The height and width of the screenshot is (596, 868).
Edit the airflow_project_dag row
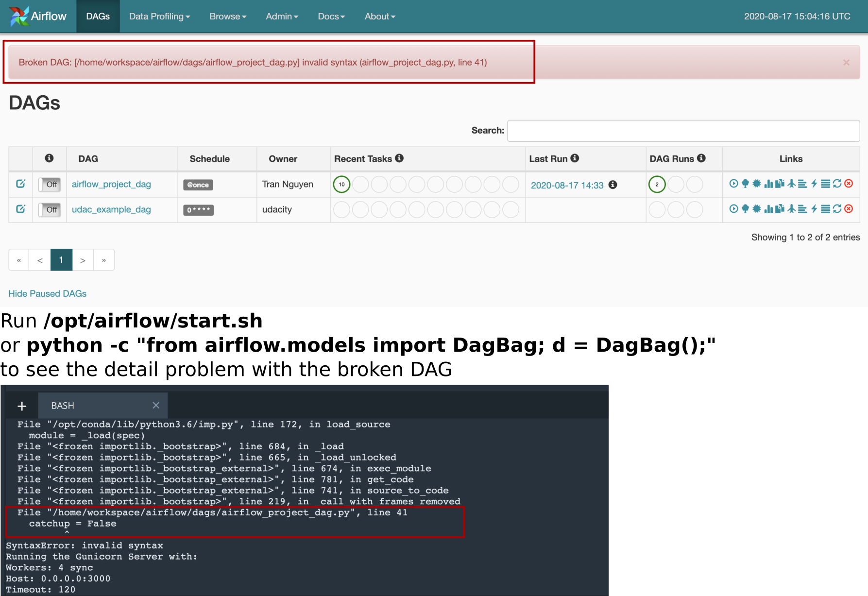[x=20, y=184]
